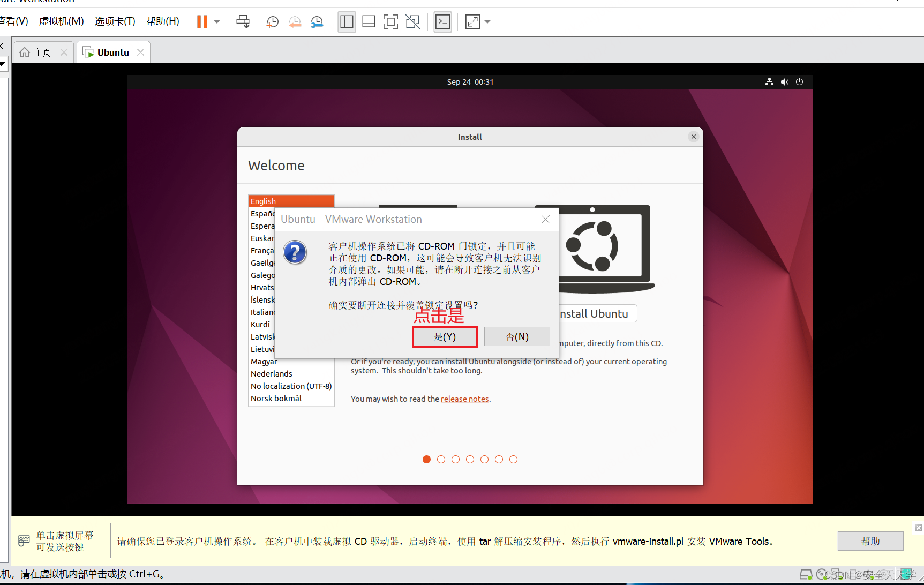Toggle the thumbnail bar view icon
This screenshot has width=924, height=585.
tap(369, 22)
